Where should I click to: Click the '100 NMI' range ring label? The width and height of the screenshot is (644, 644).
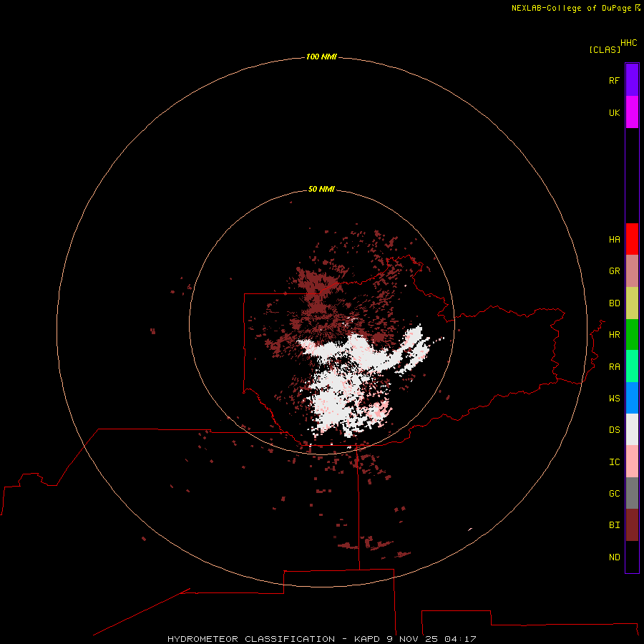click(321, 57)
